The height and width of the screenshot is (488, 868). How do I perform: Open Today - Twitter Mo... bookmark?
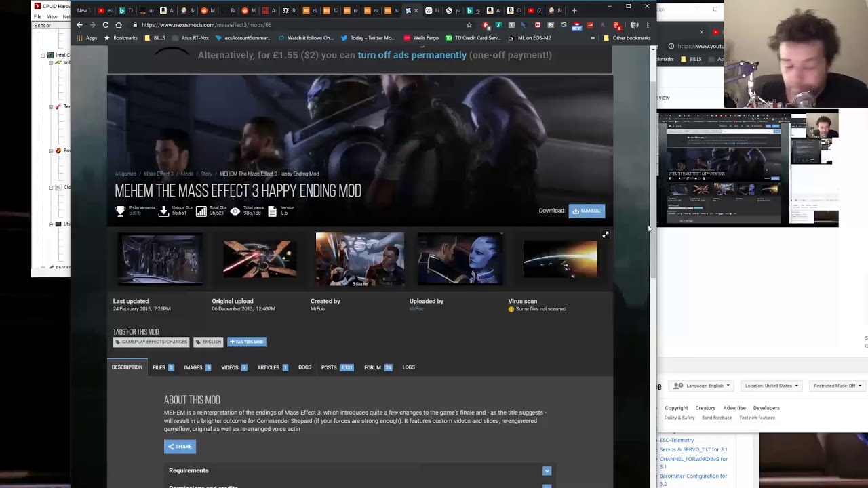coord(367,38)
